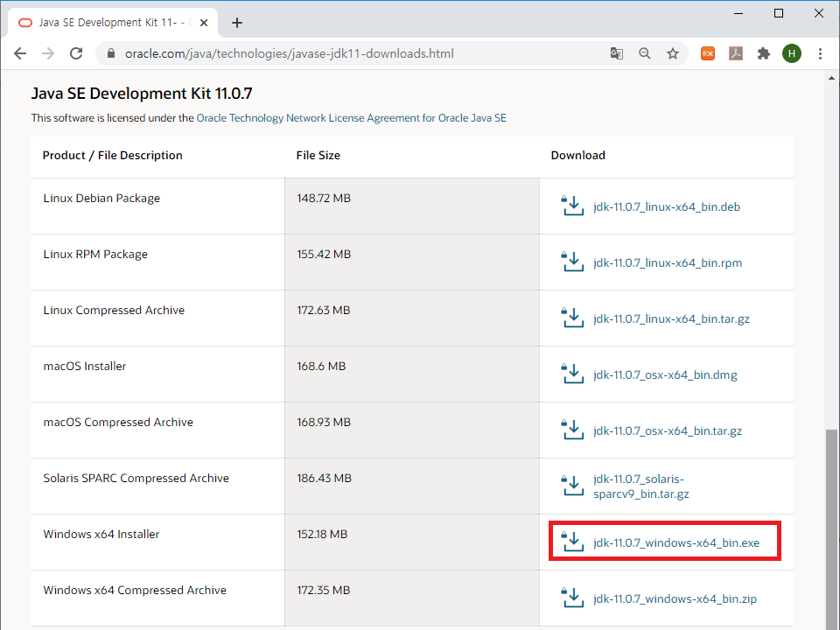Click the scrollbar up arrow

[x=831, y=78]
